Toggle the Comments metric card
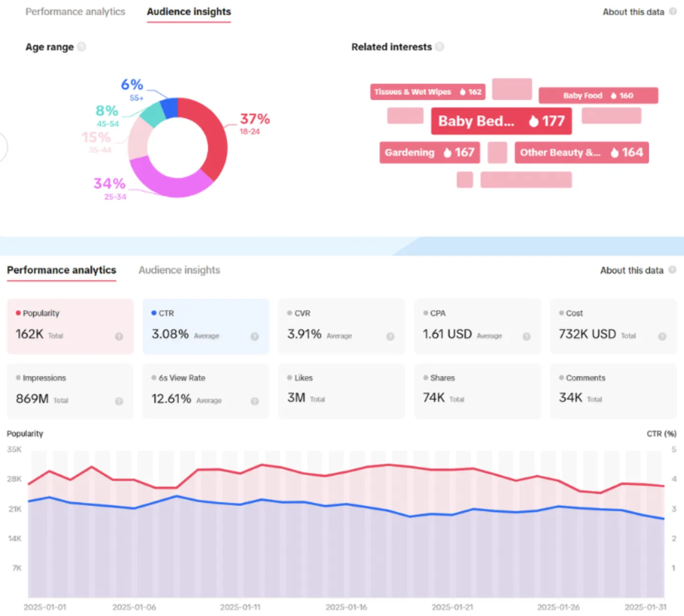This screenshot has height=616, width=684. tap(613, 391)
